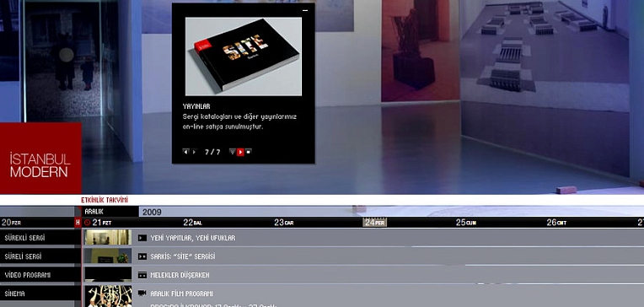
Task: Click the video icon beside Melekler Düşerken
Action: (142, 275)
